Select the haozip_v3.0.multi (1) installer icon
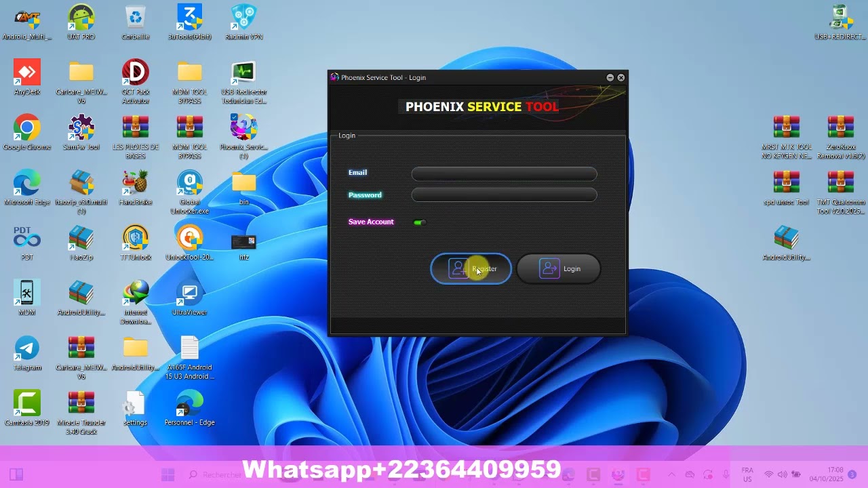The image size is (868, 488). pyautogui.click(x=81, y=192)
